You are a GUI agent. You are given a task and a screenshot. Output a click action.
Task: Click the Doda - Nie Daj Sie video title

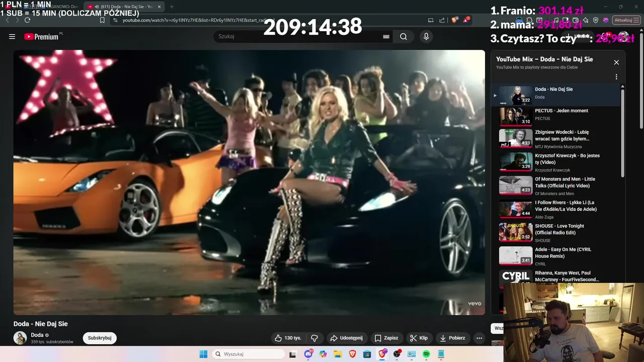(x=40, y=324)
